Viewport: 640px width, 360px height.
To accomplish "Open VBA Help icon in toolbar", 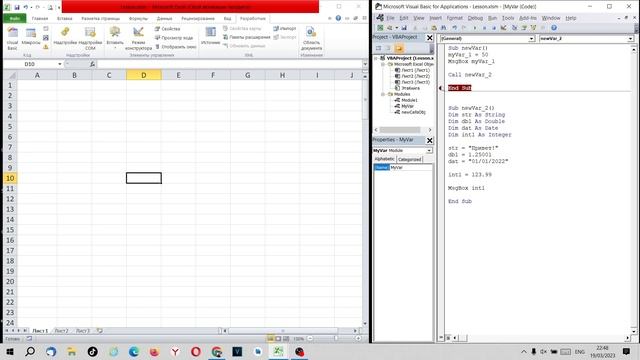I will coord(554,28).
